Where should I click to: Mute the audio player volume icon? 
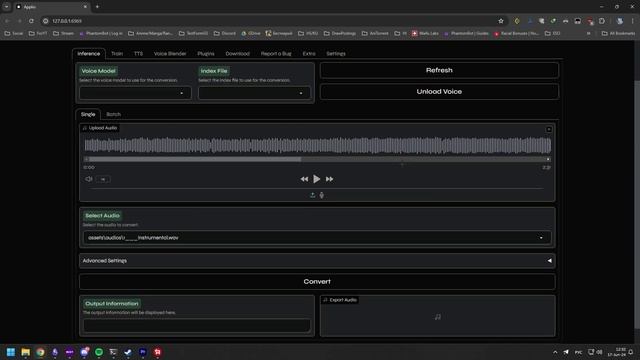coord(89,179)
